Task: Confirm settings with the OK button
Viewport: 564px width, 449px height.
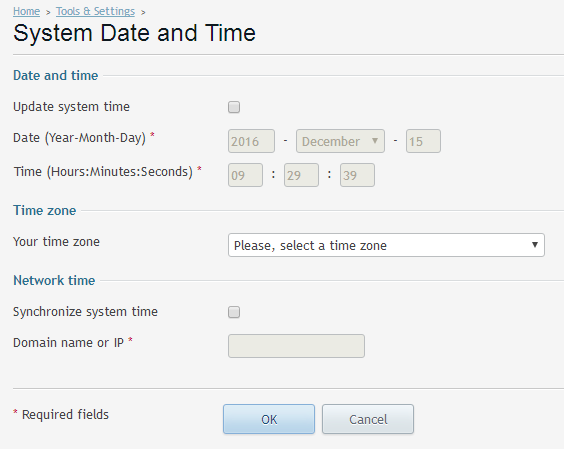Action: [x=269, y=419]
